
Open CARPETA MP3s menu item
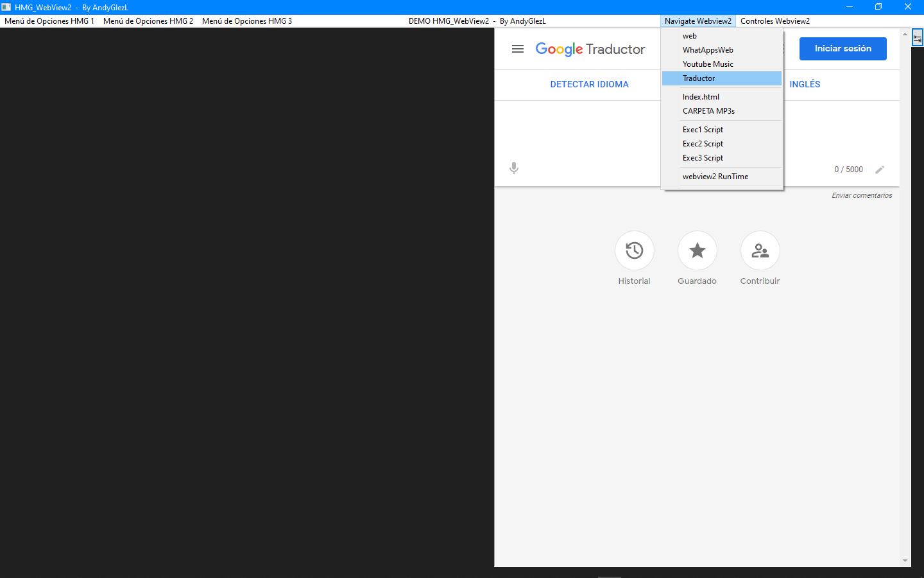(708, 111)
